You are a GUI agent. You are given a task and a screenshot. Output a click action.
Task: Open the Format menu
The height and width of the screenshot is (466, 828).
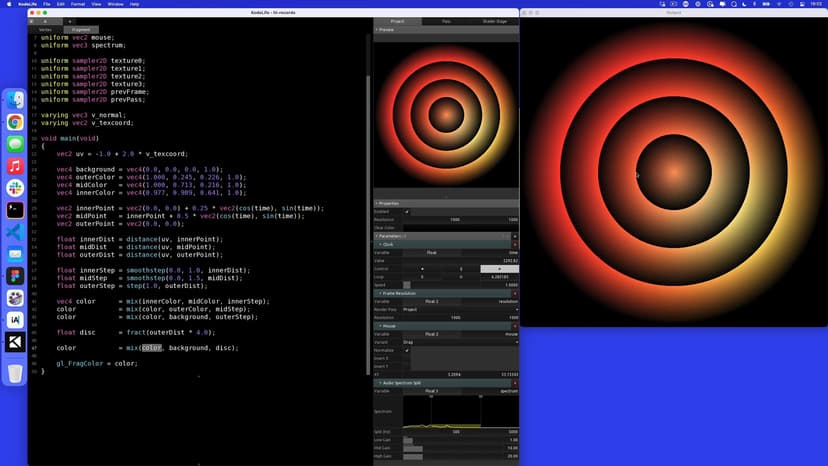click(x=79, y=4)
